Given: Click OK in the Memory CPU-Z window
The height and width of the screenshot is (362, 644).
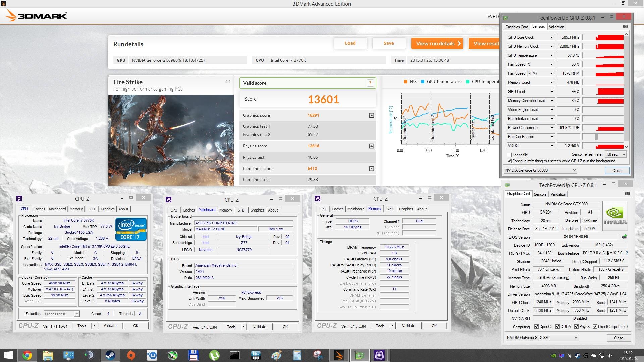Looking at the screenshot, I should [434, 326].
